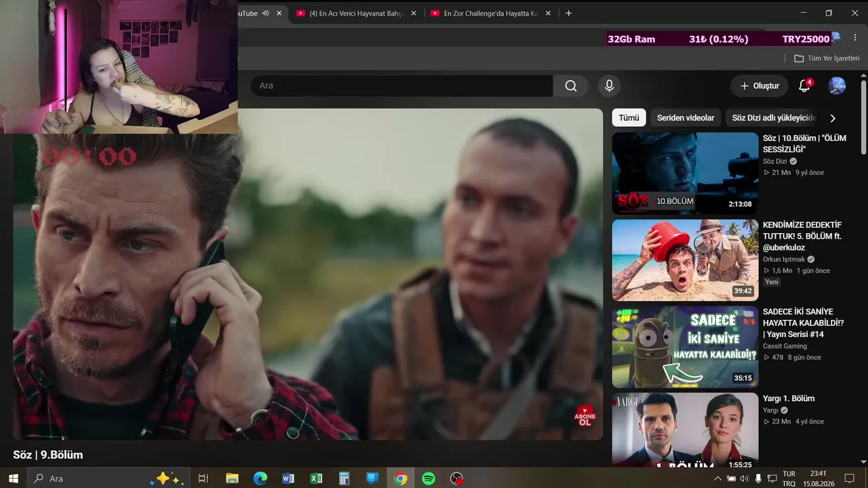Open YouTube notifications bell
868x488 pixels.
point(804,86)
